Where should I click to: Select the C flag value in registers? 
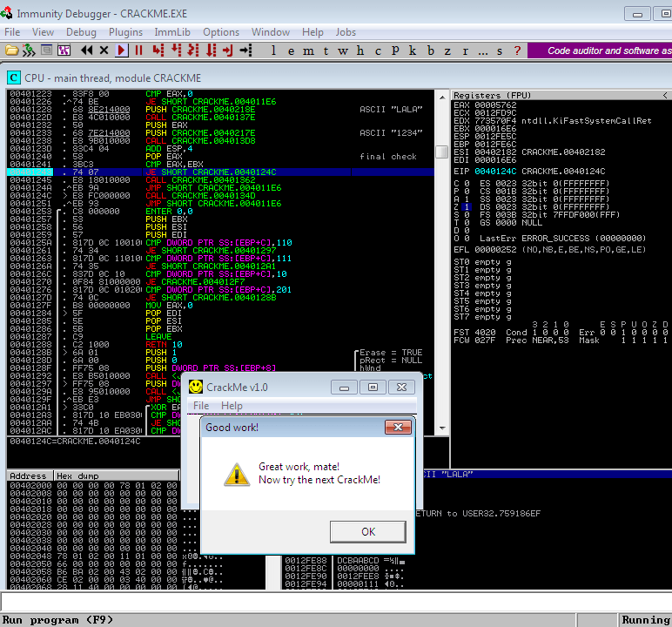(x=467, y=184)
